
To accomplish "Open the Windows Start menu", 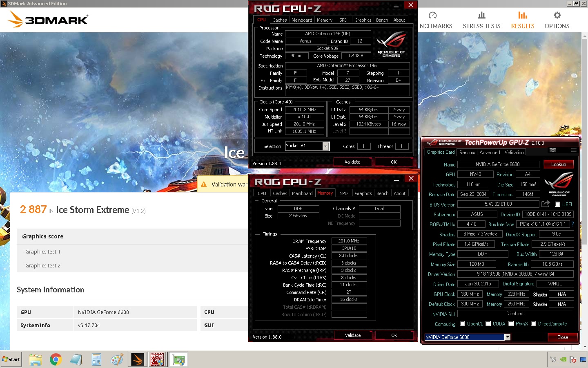I will click(11, 359).
